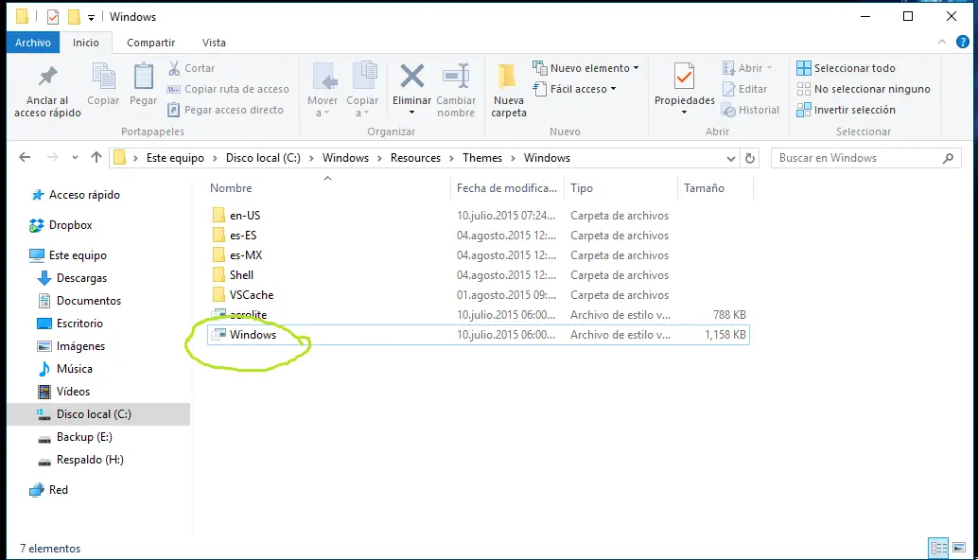Open Copiar a dropdown
Image resolution: width=978 pixels, height=560 pixels.
(x=362, y=90)
